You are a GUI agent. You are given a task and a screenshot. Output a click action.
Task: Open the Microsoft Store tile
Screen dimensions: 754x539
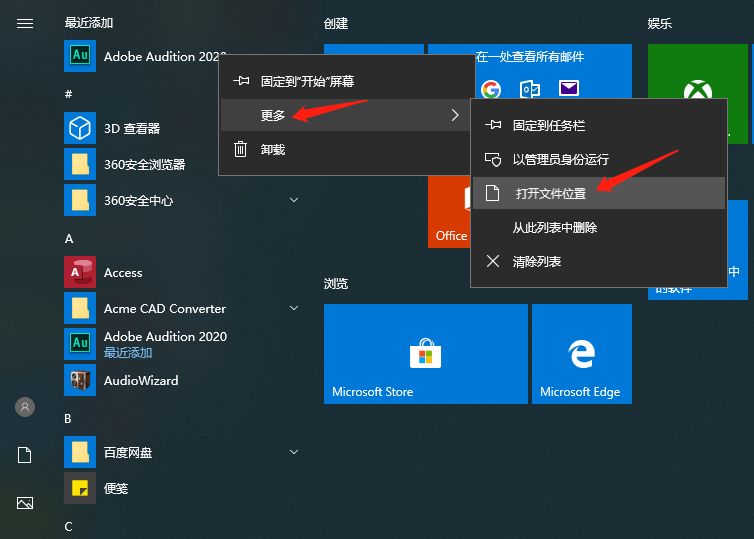(426, 353)
